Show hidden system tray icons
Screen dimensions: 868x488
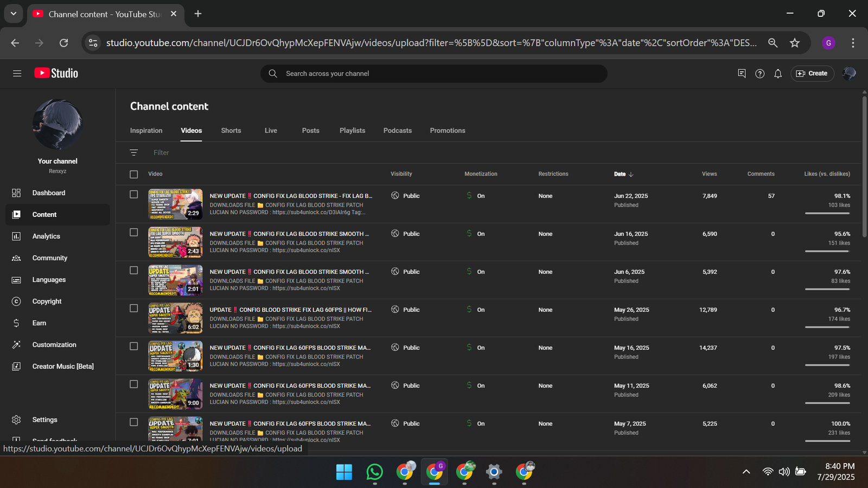[746, 472]
